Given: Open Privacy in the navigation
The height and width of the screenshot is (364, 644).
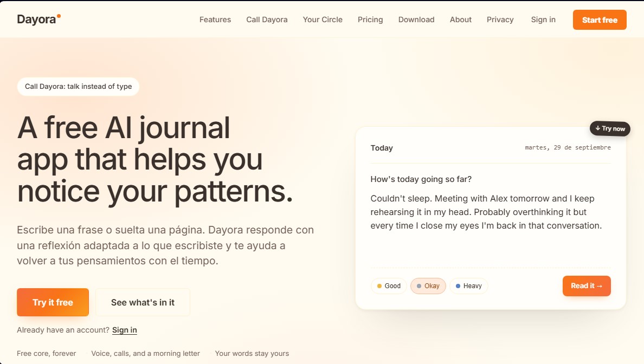Looking at the screenshot, I should 500,19.
